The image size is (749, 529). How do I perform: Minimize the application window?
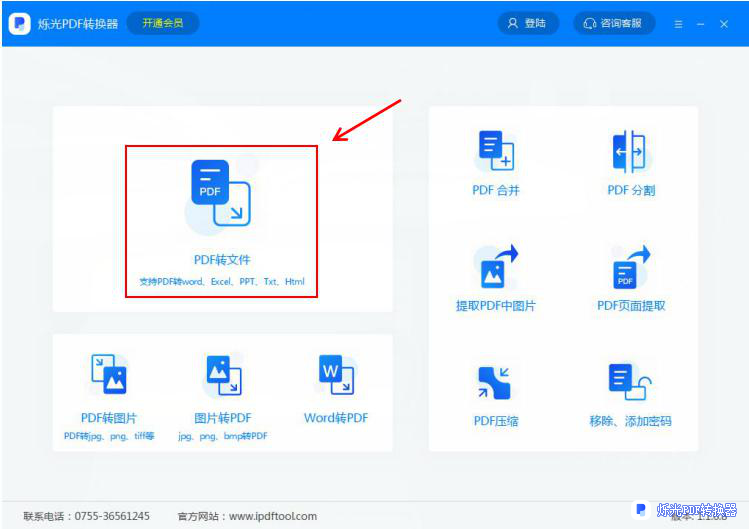pyautogui.click(x=701, y=24)
